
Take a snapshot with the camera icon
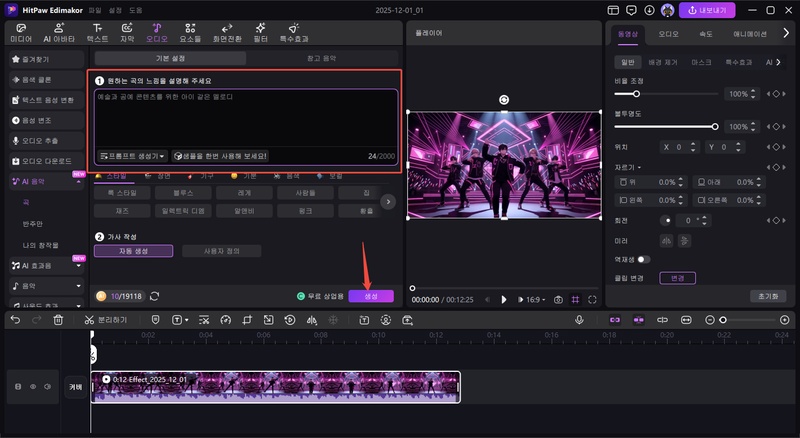tap(558, 299)
